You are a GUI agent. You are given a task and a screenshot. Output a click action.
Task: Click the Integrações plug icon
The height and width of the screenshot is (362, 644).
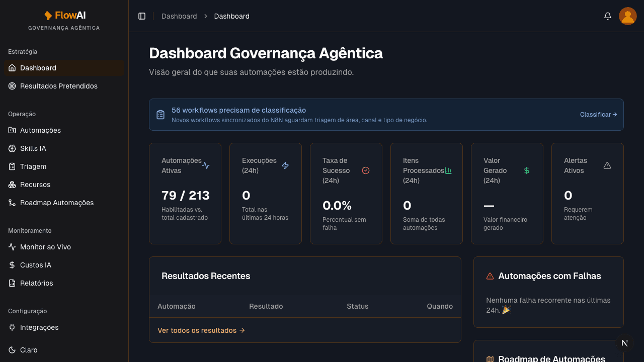(12, 327)
